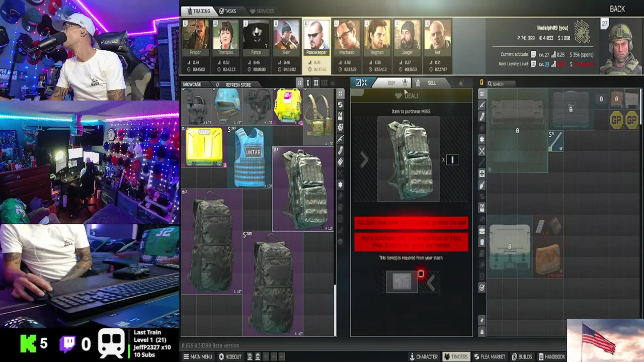The image size is (644, 362).
Task: Switch to the SELL tab
Action: tap(432, 83)
